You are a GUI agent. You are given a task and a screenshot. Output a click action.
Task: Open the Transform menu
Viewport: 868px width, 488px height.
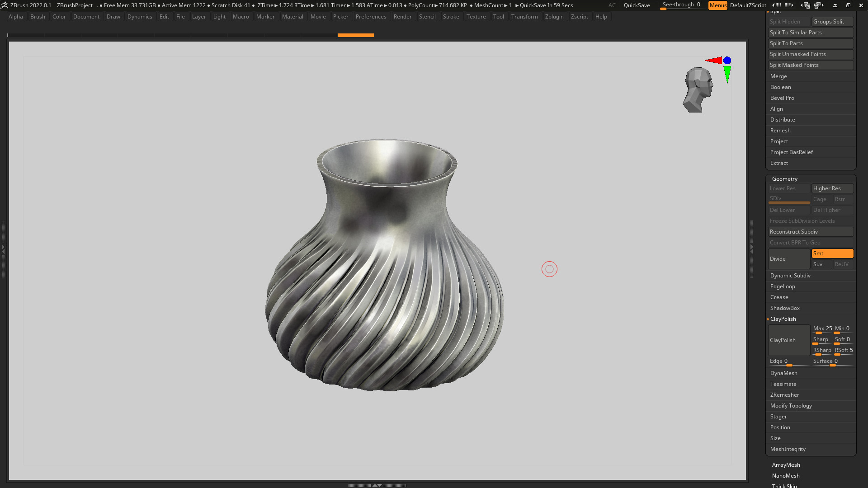524,17
